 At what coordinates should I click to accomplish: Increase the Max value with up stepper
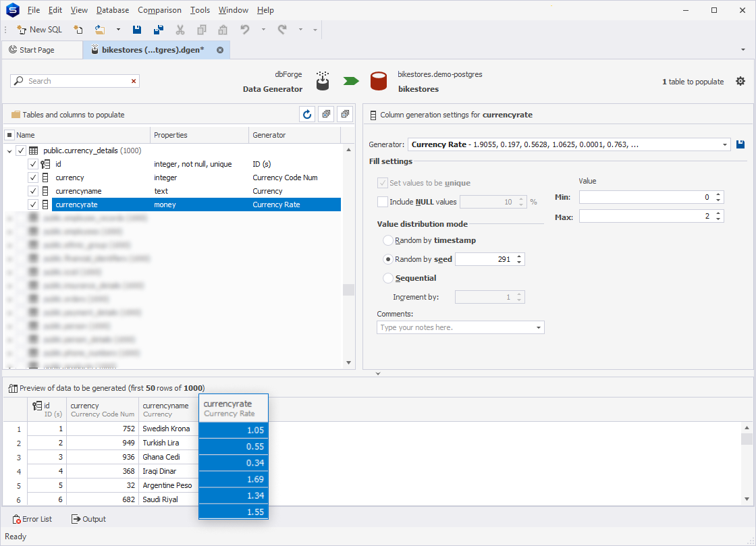click(x=718, y=213)
